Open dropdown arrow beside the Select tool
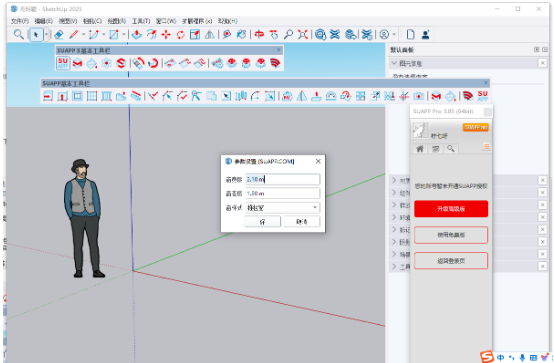This screenshot has width=554, height=363. pos(46,35)
